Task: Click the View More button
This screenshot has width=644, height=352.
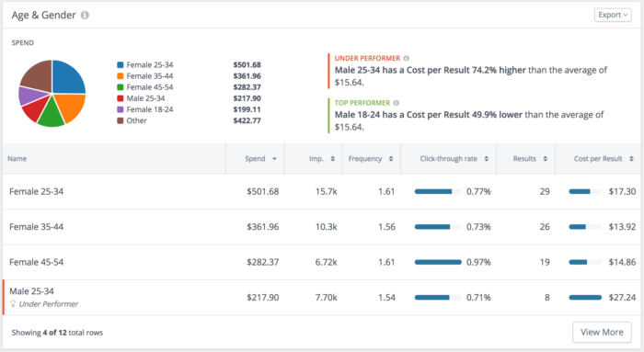Action: [602, 333]
